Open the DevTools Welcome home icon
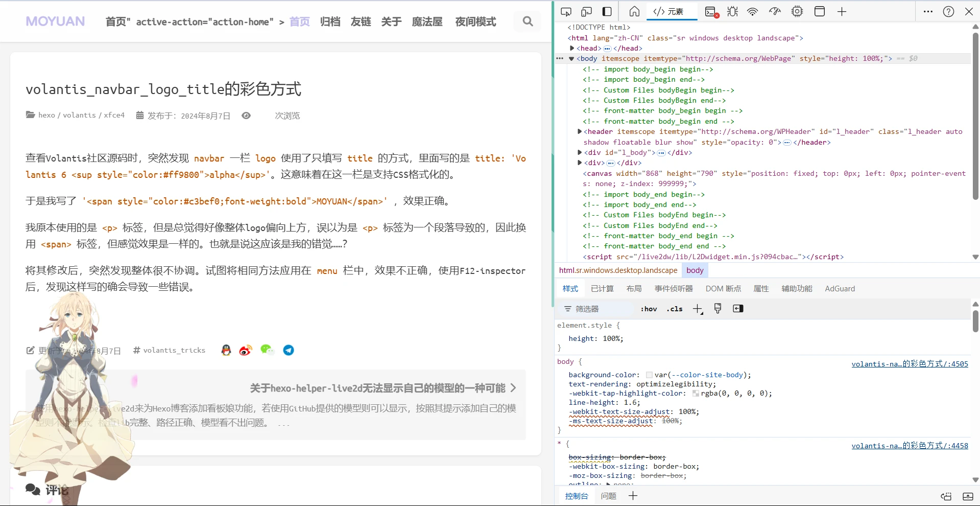 [x=634, y=12]
